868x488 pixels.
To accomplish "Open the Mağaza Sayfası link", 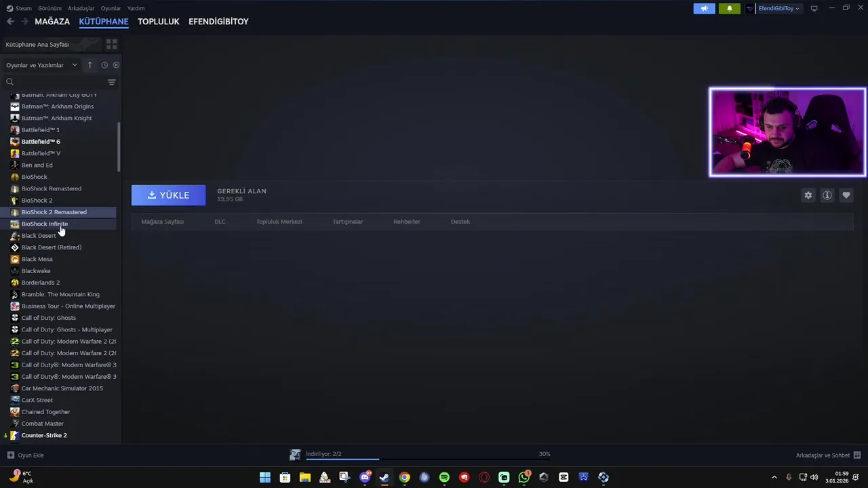I will [x=163, y=222].
